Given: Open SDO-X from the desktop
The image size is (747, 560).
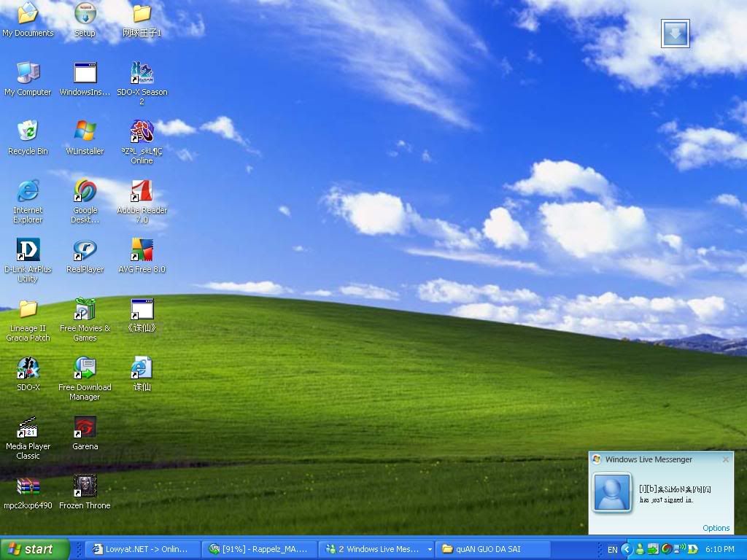Looking at the screenshot, I should tap(28, 368).
